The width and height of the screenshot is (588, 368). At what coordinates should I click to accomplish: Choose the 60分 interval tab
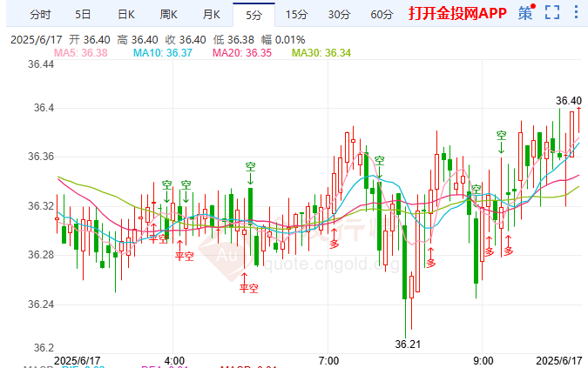click(x=382, y=15)
